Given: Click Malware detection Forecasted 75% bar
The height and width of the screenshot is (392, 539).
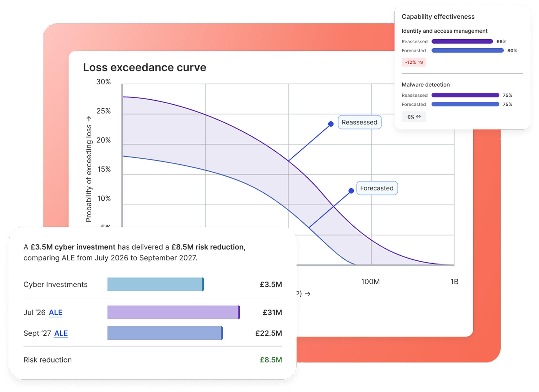Looking at the screenshot, I should click(x=465, y=104).
